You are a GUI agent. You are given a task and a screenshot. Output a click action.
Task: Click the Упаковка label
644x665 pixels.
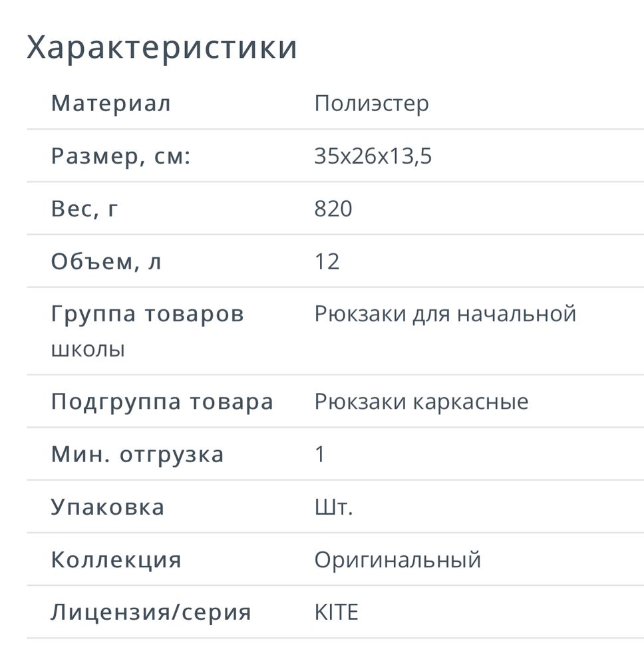(108, 507)
